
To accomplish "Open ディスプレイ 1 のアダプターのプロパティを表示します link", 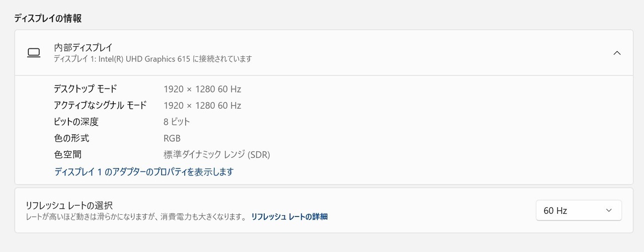I will (x=144, y=172).
